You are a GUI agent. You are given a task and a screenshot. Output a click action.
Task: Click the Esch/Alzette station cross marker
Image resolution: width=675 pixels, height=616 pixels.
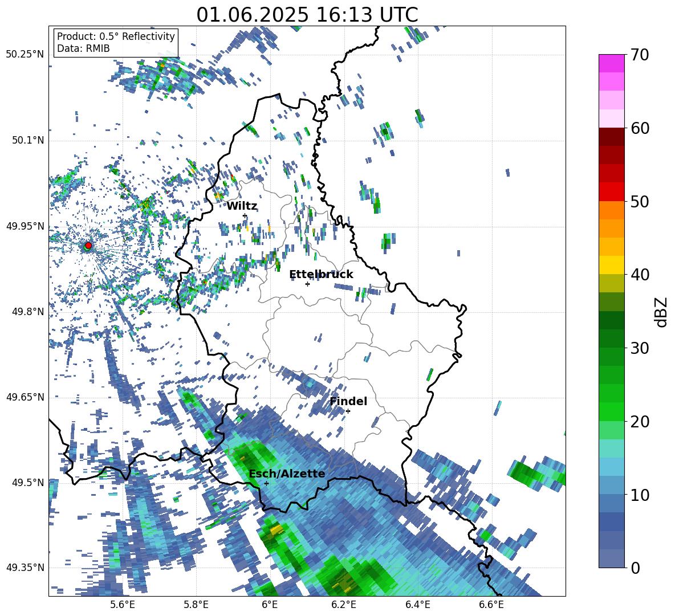click(266, 483)
